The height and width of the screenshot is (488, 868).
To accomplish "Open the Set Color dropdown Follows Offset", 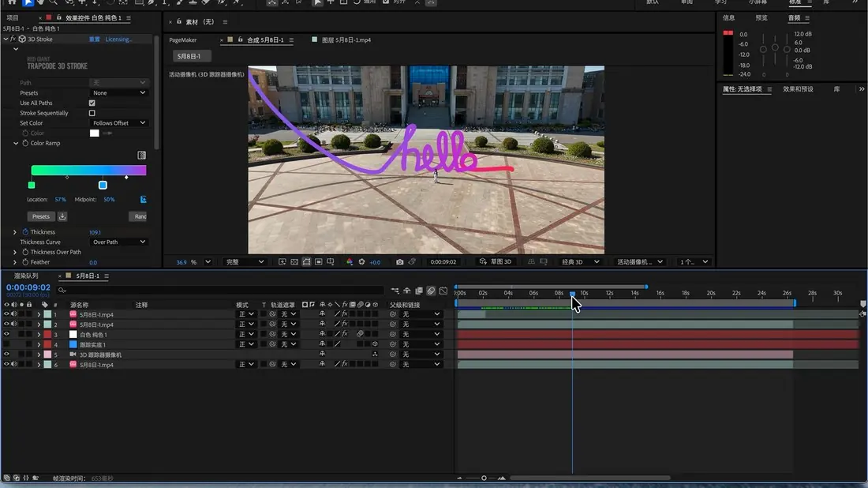I will [x=118, y=123].
